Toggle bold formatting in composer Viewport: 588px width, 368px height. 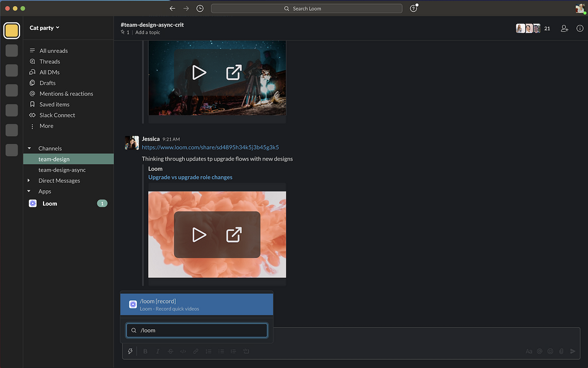145,352
